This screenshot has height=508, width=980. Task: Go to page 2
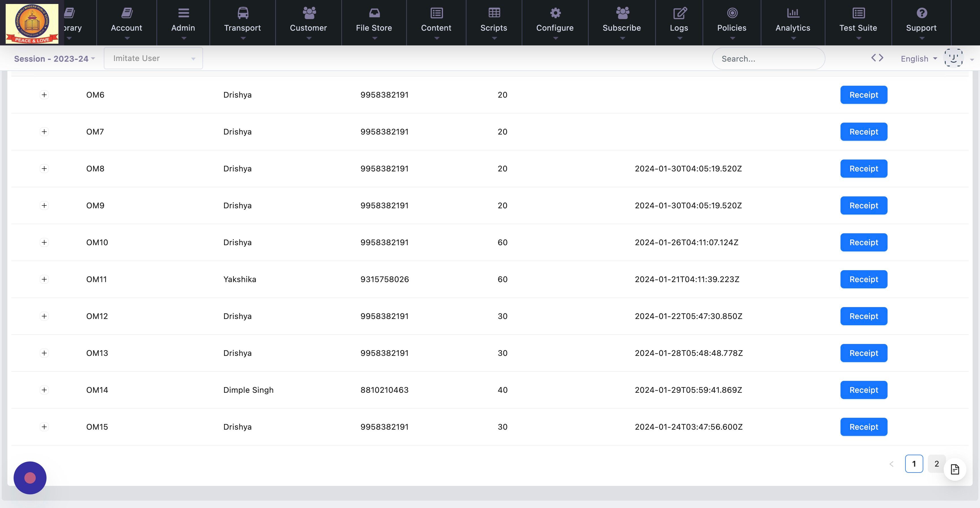pyautogui.click(x=936, y=463)
